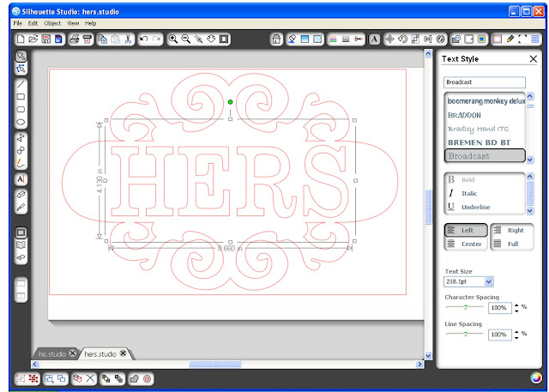Click the Text Style 'A' toolbar icon

(x=374, y=39)
